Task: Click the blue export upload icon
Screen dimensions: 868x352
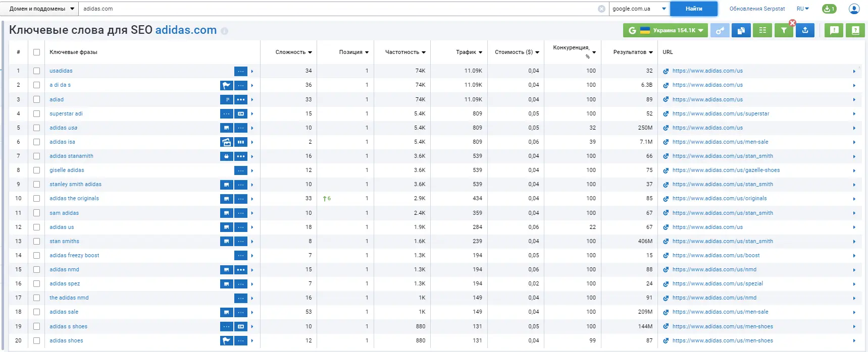Action: tap(805, 31)
